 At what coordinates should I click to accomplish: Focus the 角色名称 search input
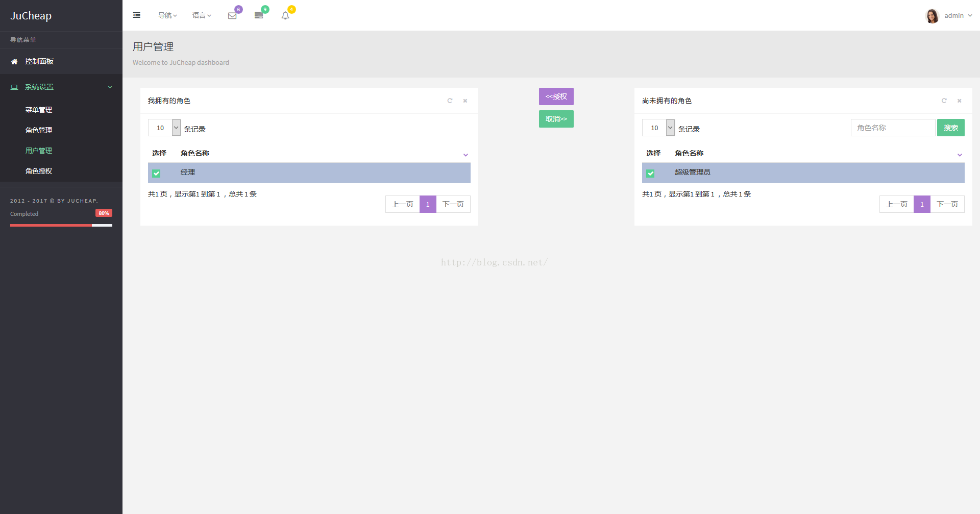pos(893,128)
